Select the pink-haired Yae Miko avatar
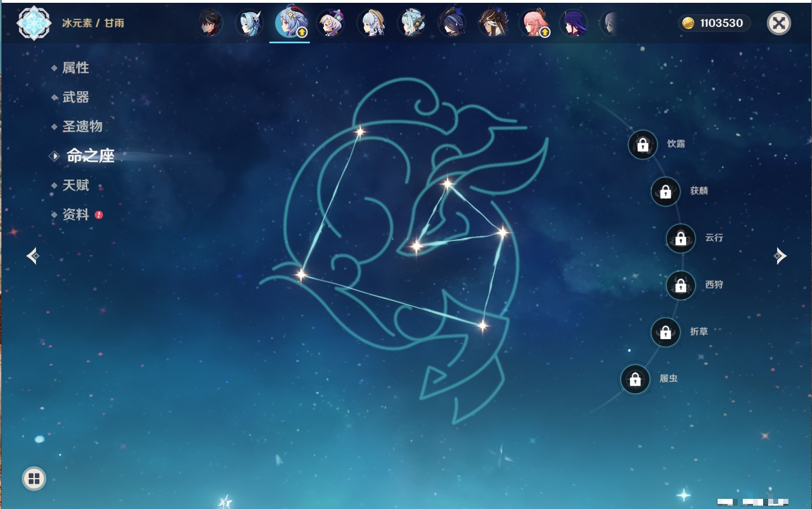 click(533, 23)
